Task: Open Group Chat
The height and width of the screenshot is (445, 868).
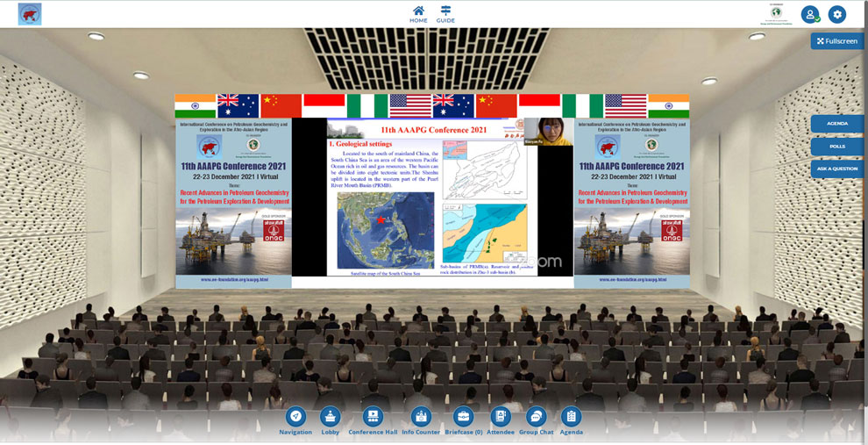Action: click(x=536, y=421)
